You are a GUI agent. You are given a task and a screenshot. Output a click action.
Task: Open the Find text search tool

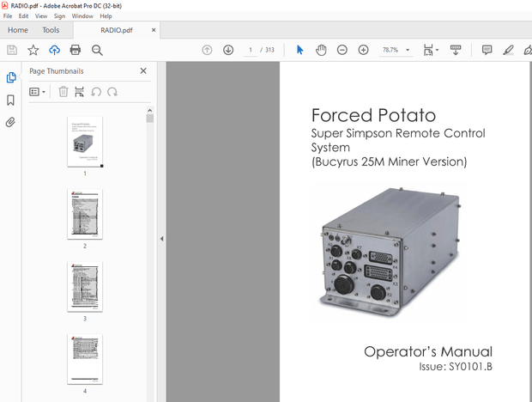click(x=97, y=50)
